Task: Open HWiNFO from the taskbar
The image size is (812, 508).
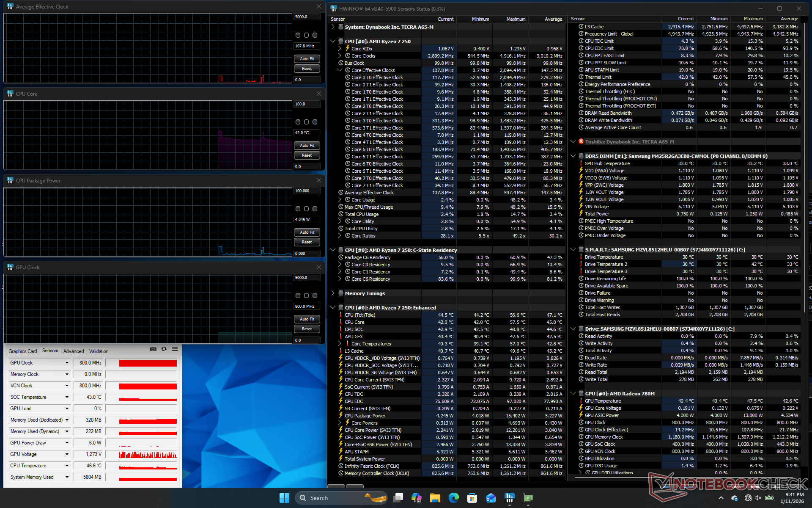Action: [x=509, y=498]
